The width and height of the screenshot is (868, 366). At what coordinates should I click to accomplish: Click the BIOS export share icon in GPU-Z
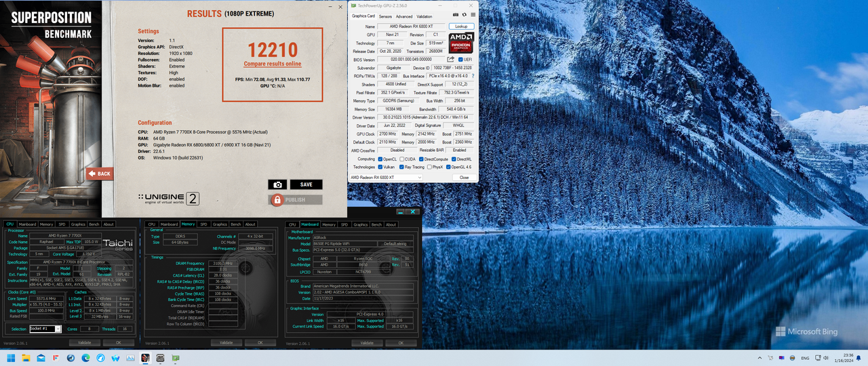450,60
